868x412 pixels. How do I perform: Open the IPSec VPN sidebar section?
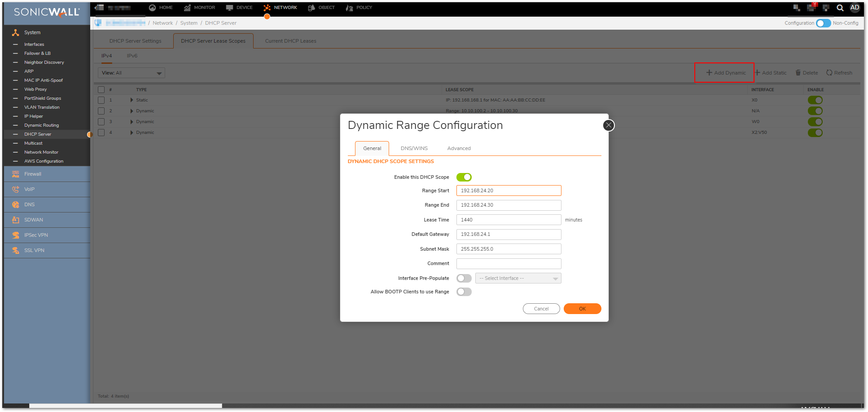(x=36, y=235)
